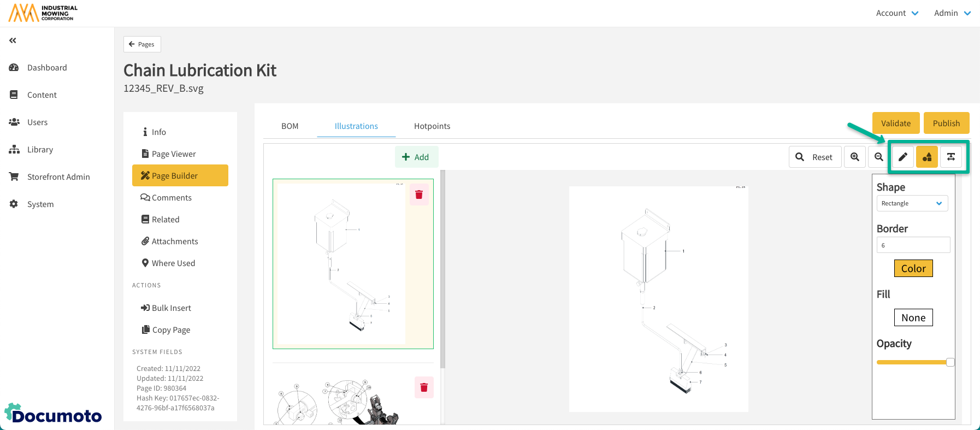This screenshot has width=980, height=430.
Task: Delete the second illustration thumbnail
Action: pyautogui.click(x=424, y=388)
